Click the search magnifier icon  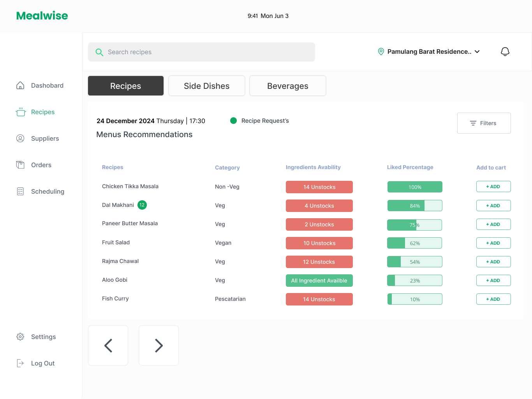(99, 52)
